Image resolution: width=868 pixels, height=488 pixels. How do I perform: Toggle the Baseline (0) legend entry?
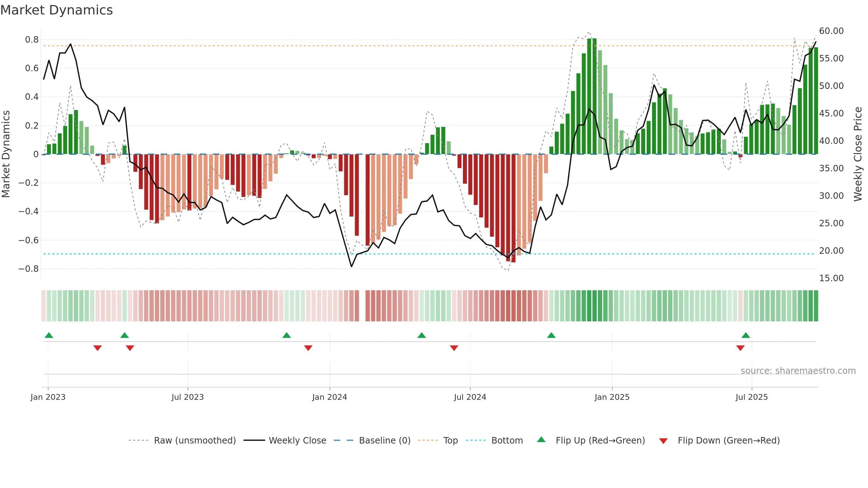372,440
